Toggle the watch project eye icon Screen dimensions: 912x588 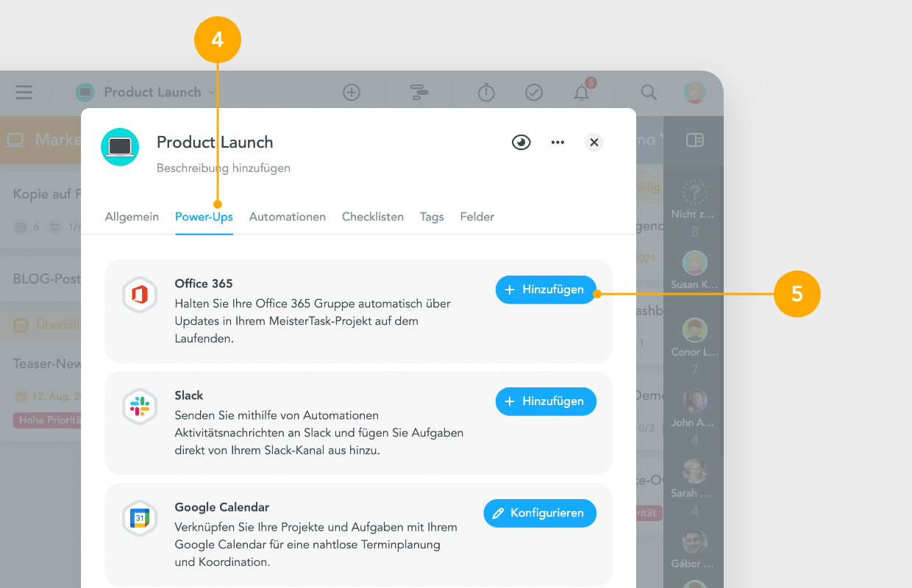tap(521, 143)
